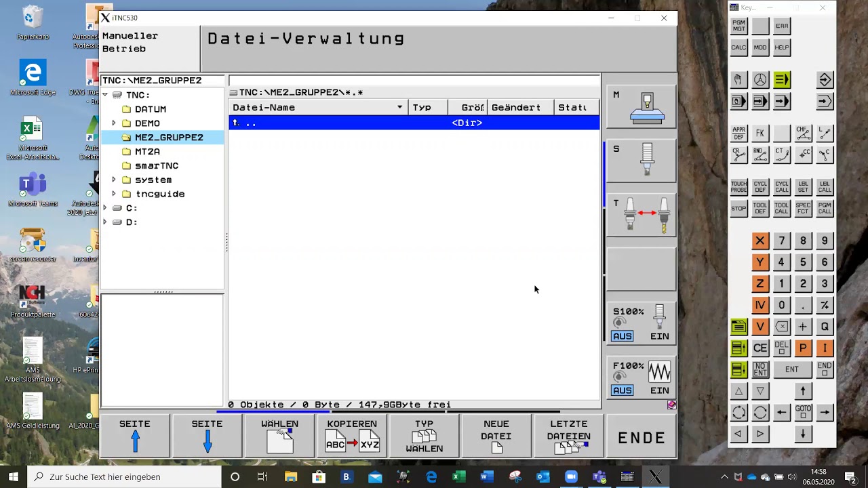Click the SPEC FCT key
Screen dimensions: 868x488
tap(803, 209)
